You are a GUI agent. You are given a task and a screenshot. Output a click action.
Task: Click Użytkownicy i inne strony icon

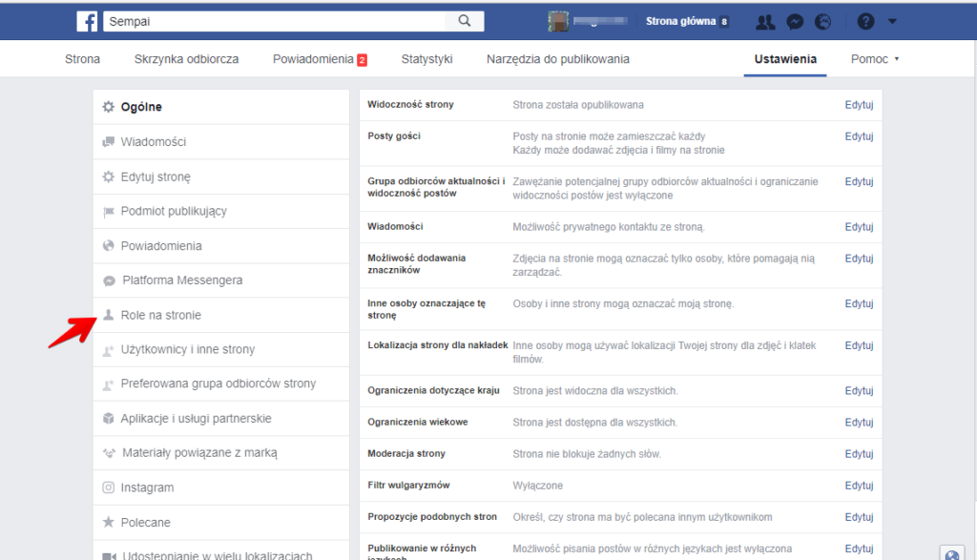pyautogui.click(x=108, y=350)
